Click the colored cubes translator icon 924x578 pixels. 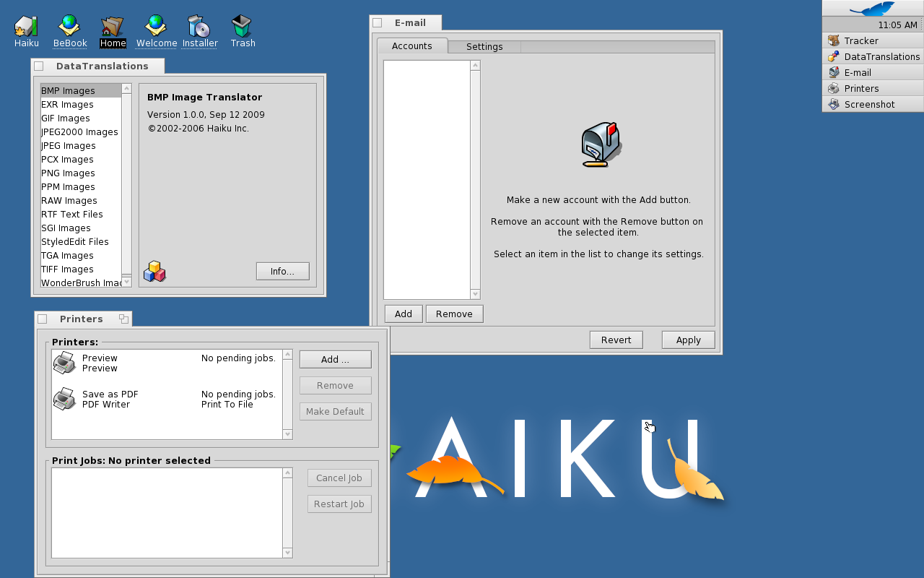click(154, 272)
